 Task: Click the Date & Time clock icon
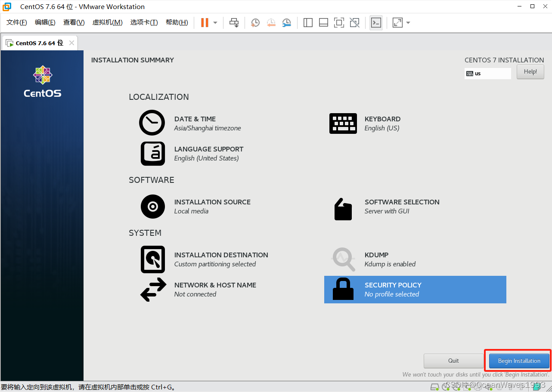click(x=152, y=123)
